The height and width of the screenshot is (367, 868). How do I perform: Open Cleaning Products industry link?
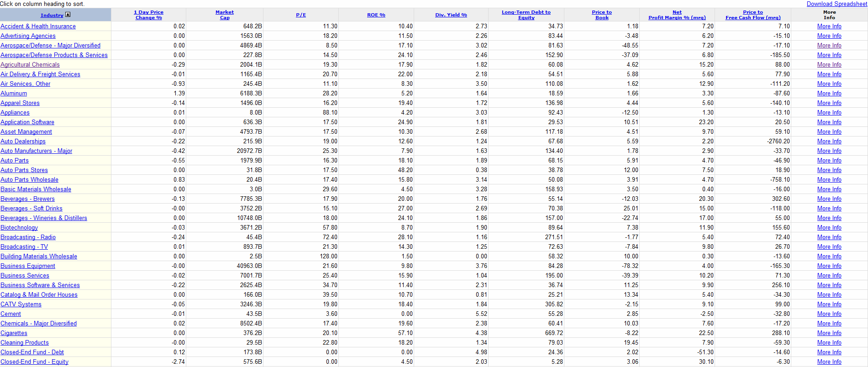(25, 343)
